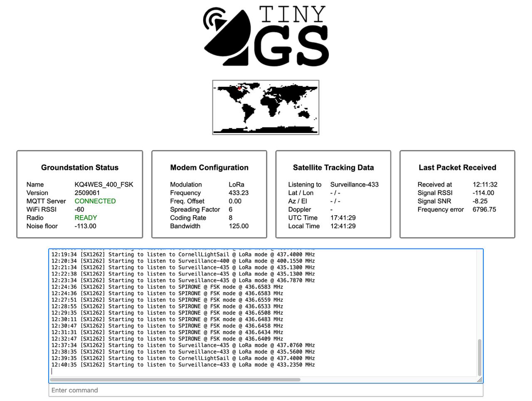
Task: Click the 12:29:35 SPIRONE log line
Action: pyautogui.click(x=167, y=313)
